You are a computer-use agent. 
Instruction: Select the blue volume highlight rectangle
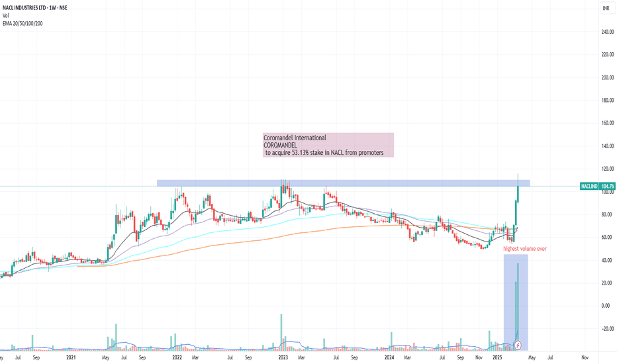[516, 302]
